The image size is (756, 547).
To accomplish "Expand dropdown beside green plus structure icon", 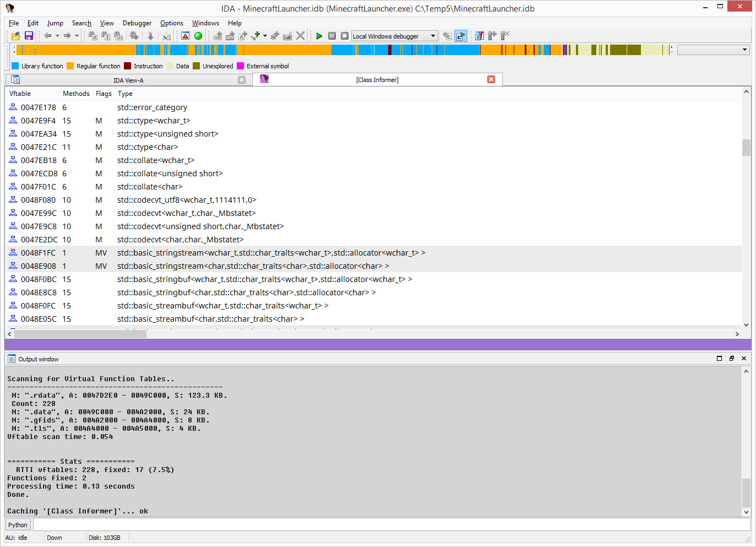I will [x=265, y=36].
